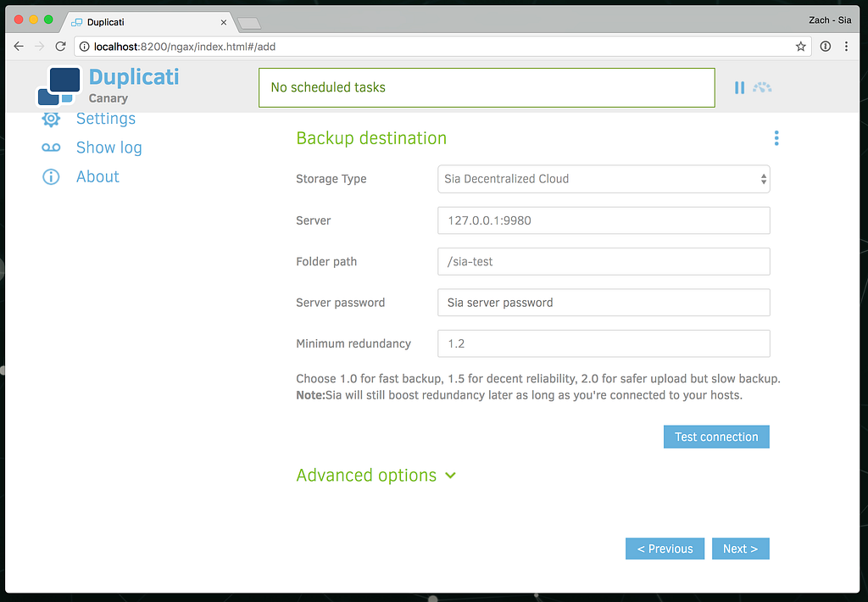Open Storage Type dropdown
Viewport: 868px width, 602px height.
604,179
